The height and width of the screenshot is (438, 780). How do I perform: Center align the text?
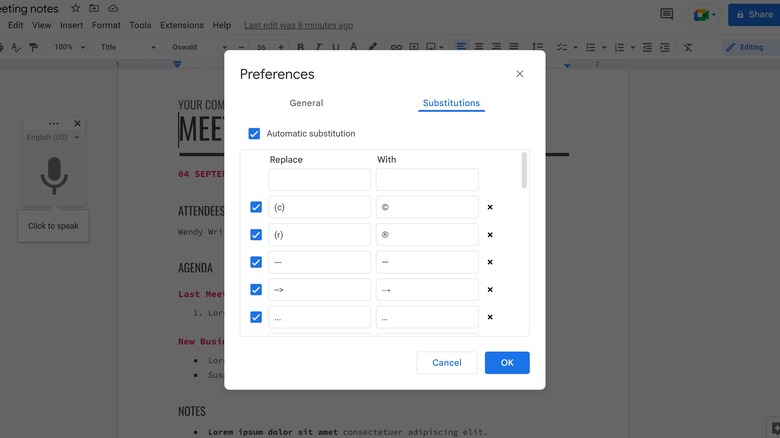[479, 47]
